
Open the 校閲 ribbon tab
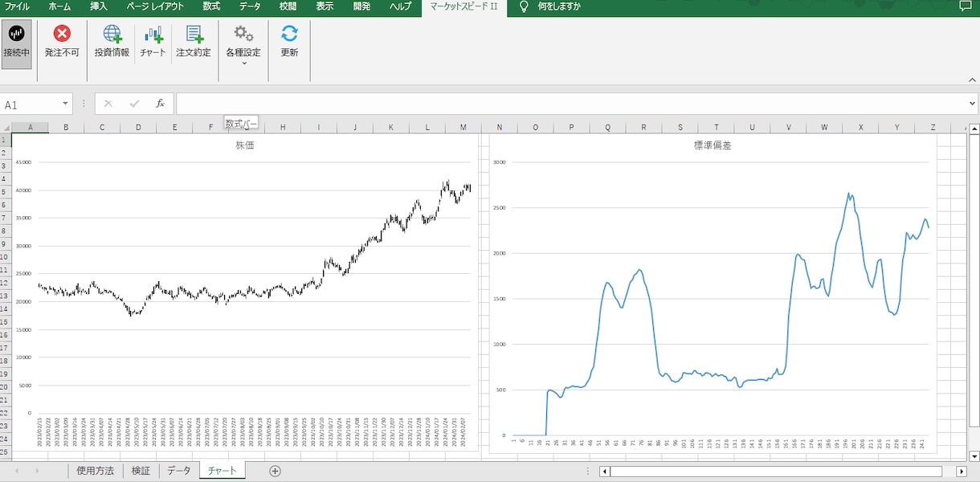[x=288, y=6]
